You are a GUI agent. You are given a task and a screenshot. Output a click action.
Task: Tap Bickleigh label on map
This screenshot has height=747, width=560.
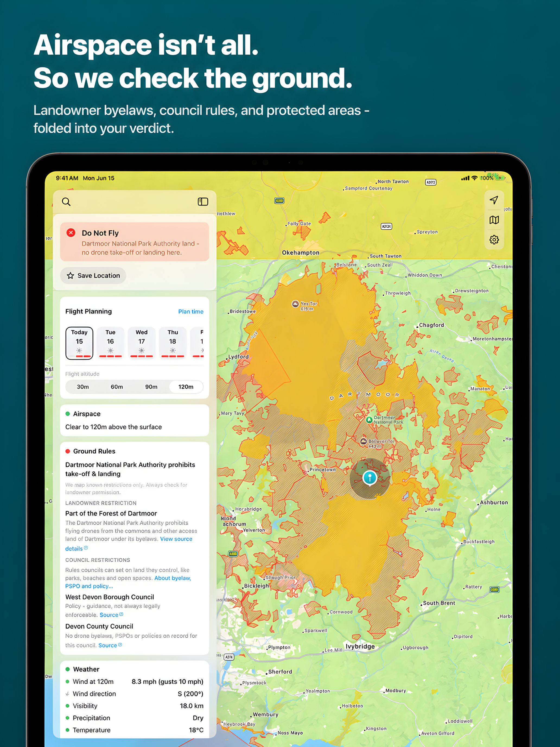click(257, 586)
